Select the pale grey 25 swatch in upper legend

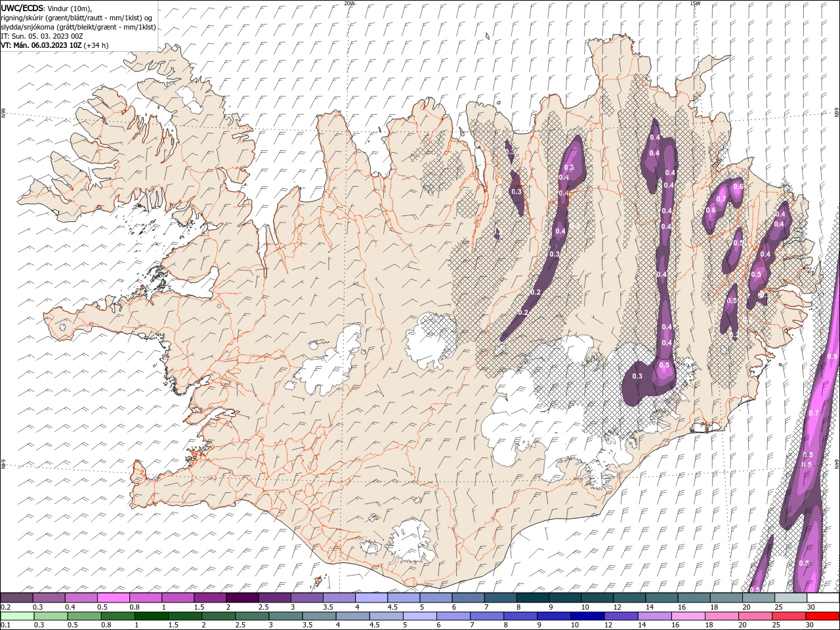click(x=791, y=598)
